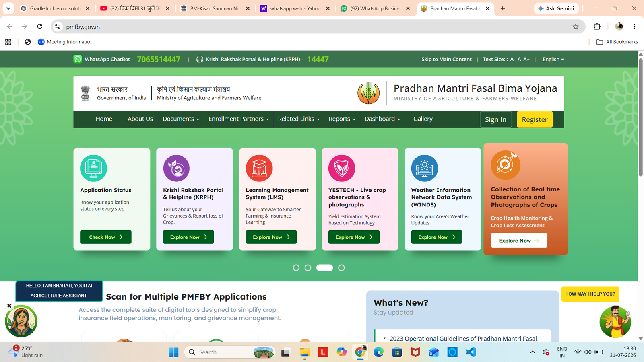Click the farmer help mascot avatar
644x362 pixels.
(x=615, y=321)
